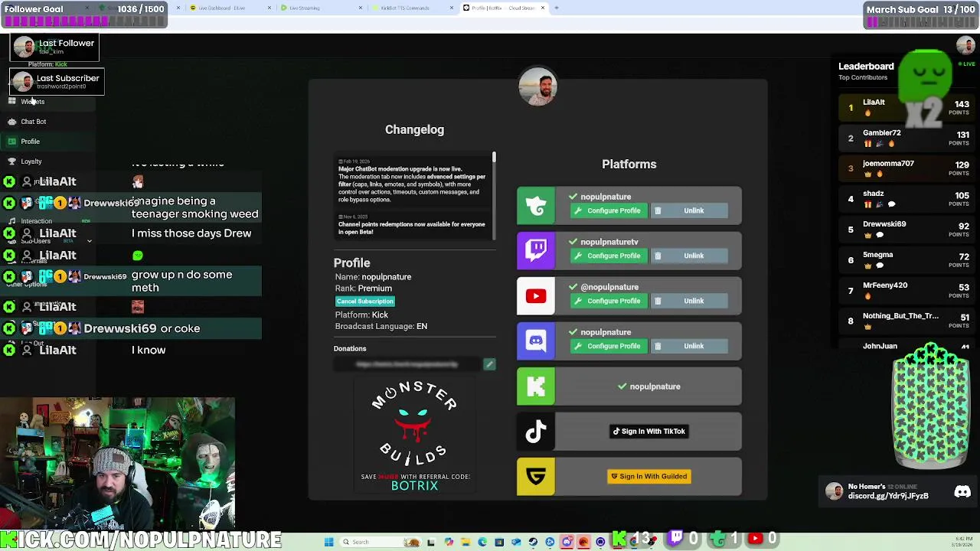Click the yellow Guilded platform icon

pos(536,477)
